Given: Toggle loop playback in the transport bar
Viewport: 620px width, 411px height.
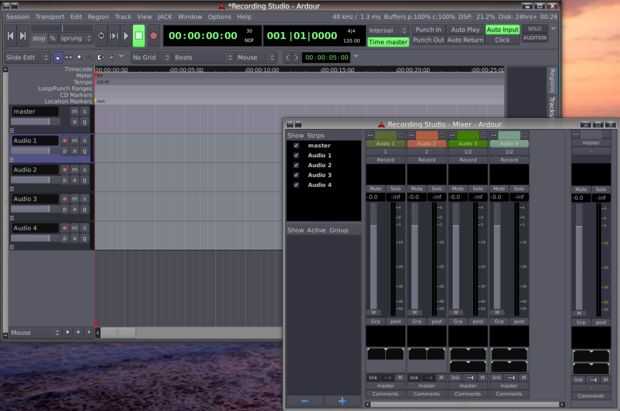Looking at the screenshot, I should tap(101, 36).
